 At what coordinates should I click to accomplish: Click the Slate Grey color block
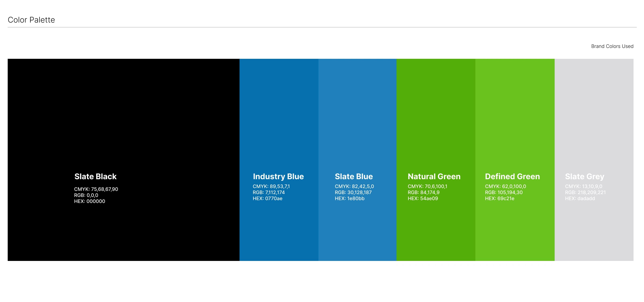pos(594,113)
